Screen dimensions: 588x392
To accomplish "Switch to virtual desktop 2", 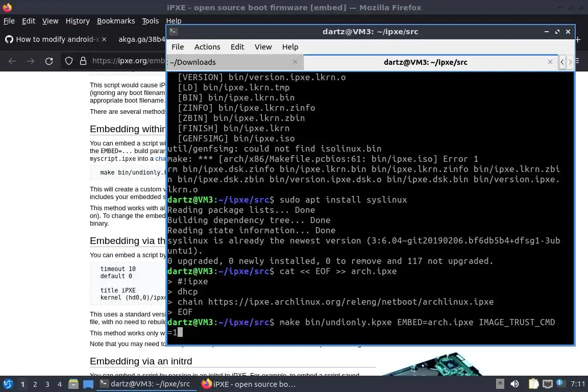I will [x=35, y=384].
